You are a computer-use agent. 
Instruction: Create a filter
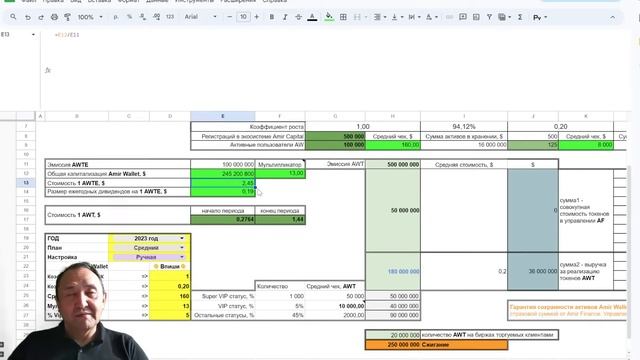tap(489, 17)
